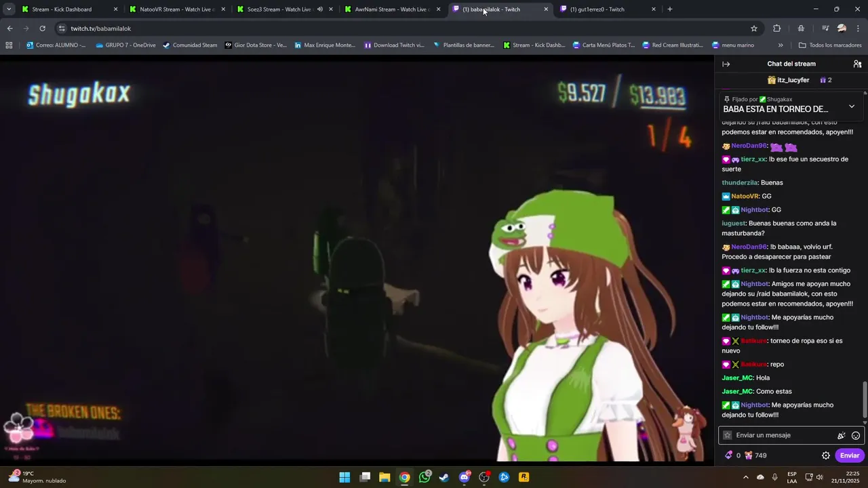Expand the pinned message BABA ESTA EN TORNEO
The height and width of the screenshot is (488, 868).
(x=852, y=106)
